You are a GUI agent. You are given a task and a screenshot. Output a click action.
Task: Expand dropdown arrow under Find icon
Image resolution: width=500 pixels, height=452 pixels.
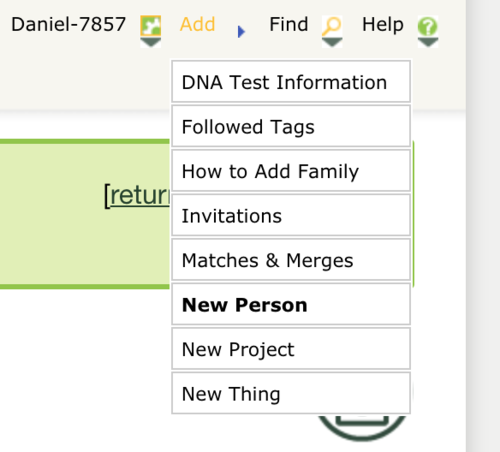[332, 42]
